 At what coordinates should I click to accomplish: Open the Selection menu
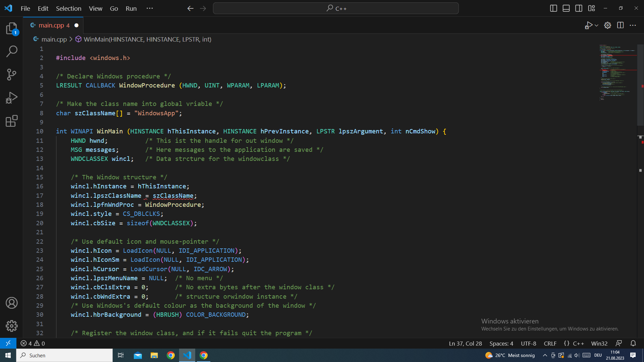pos(68,8)
